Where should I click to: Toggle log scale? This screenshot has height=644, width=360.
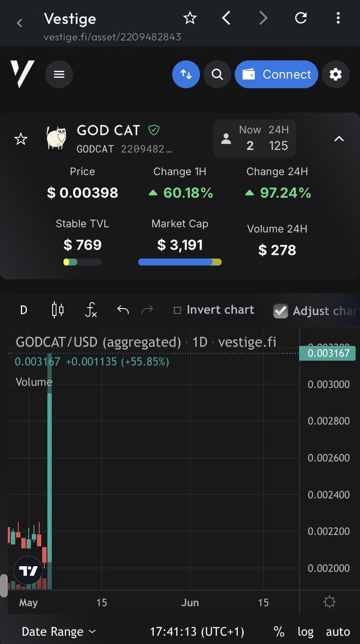[306, 632]
